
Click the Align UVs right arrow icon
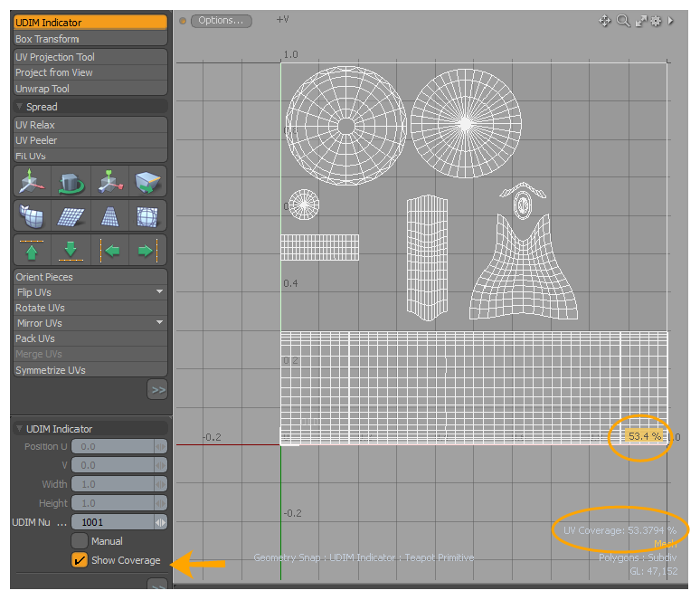pos(147,250)
